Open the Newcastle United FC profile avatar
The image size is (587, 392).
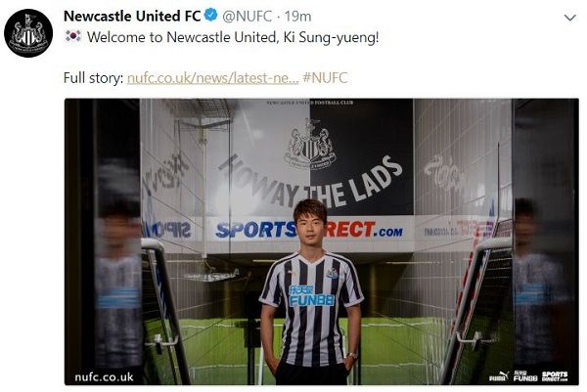(x=28, y=33)
